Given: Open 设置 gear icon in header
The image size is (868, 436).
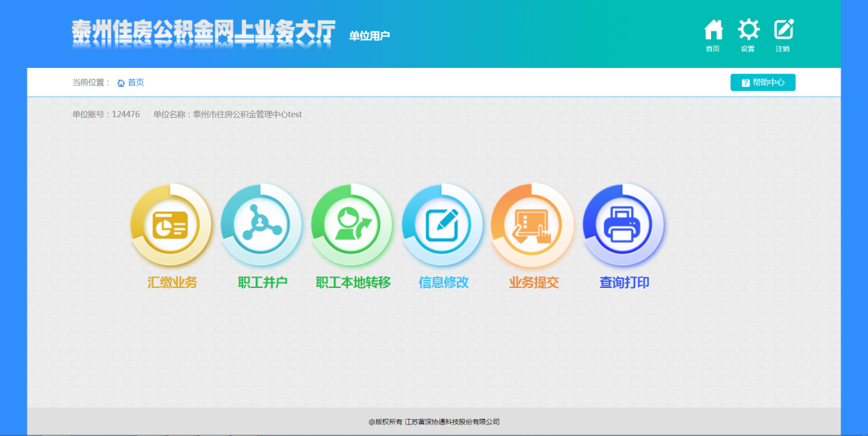Looking at the screenshot, I should point(748,30).
